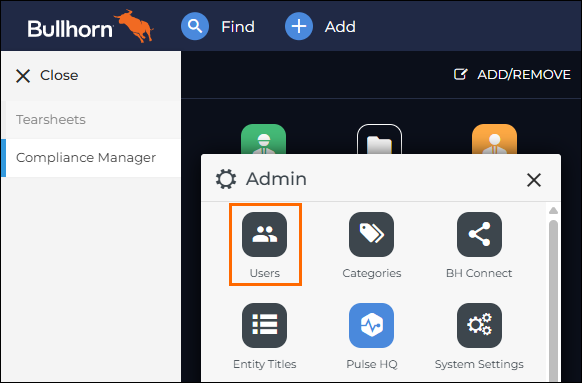Click the Admin gear icon
The image size is (582, 383).
pos(226,179)
